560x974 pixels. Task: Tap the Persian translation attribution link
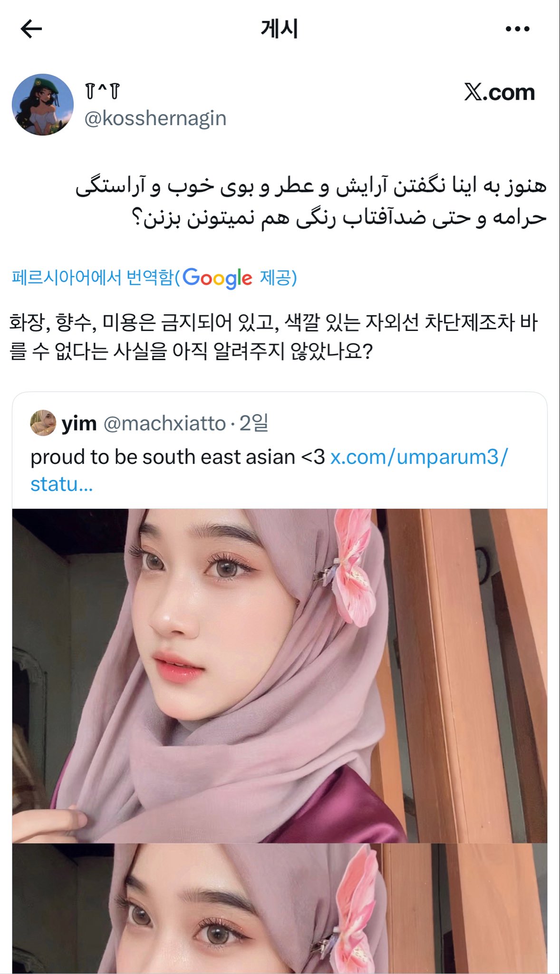(x=154, y=278)
